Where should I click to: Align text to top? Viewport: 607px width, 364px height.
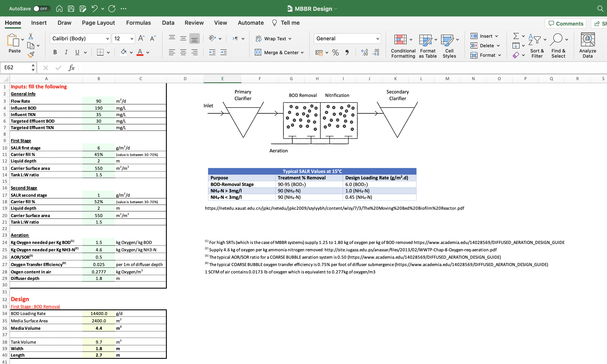(x=172, y=38)
